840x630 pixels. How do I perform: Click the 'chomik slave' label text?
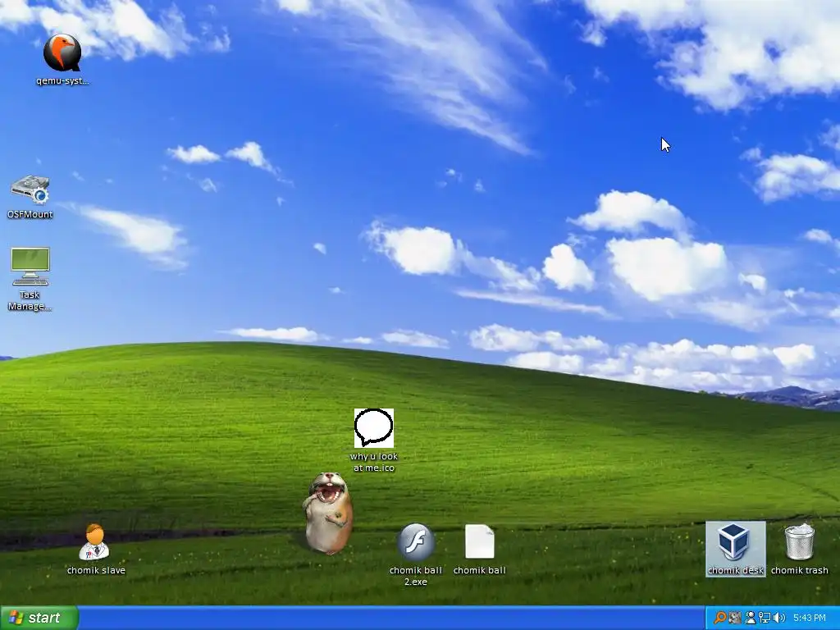point(97,570)
